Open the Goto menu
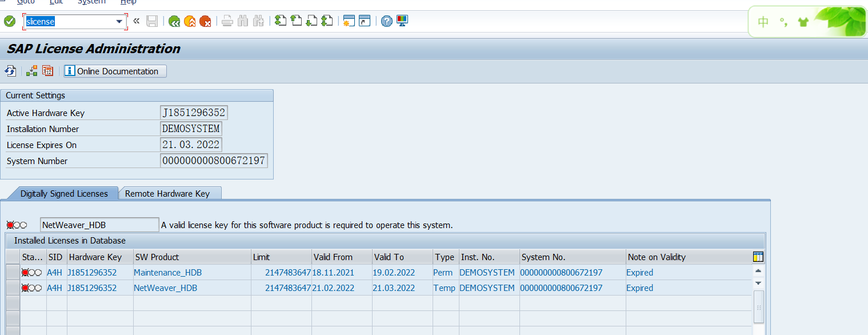This screenshot has height=335, width=868. (26, 2)
